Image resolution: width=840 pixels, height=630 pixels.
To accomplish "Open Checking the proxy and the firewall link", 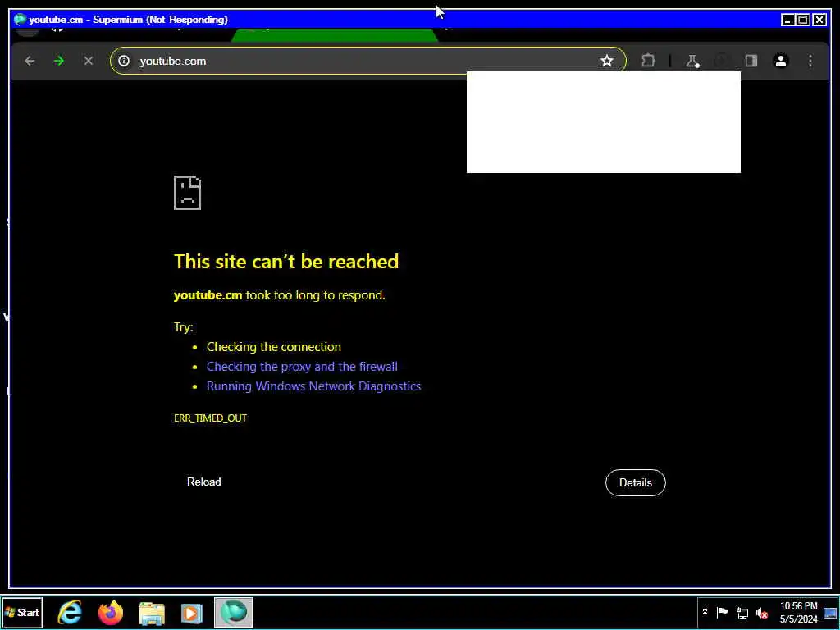I will (302, 367).
